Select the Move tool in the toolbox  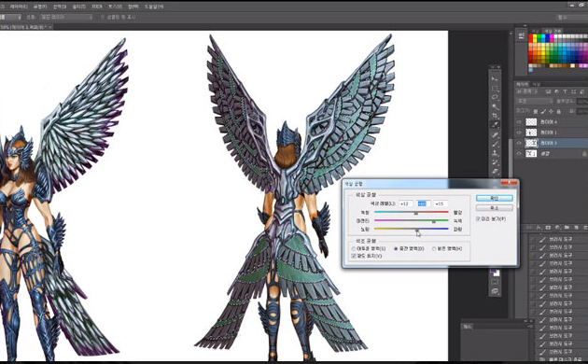click(495, 79)
